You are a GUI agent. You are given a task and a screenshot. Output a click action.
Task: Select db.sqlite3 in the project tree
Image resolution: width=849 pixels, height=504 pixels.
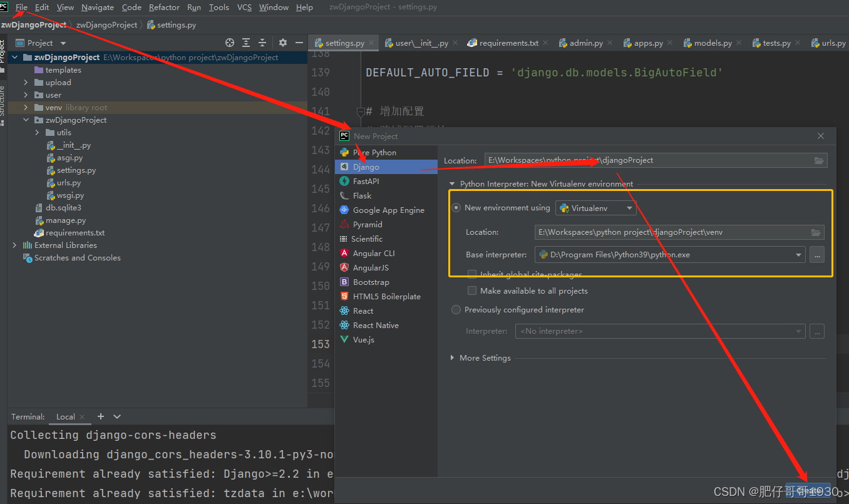tap(63, 208)
